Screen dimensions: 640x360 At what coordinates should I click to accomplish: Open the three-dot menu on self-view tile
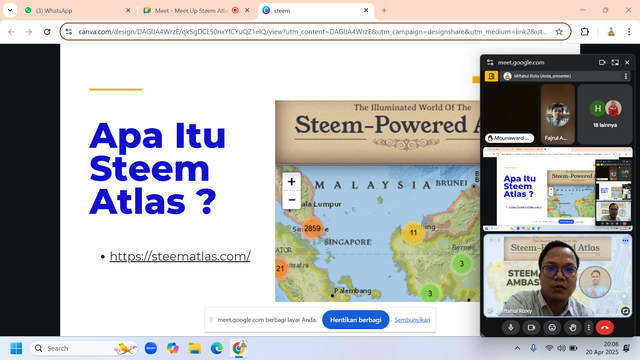click(625, 241)
